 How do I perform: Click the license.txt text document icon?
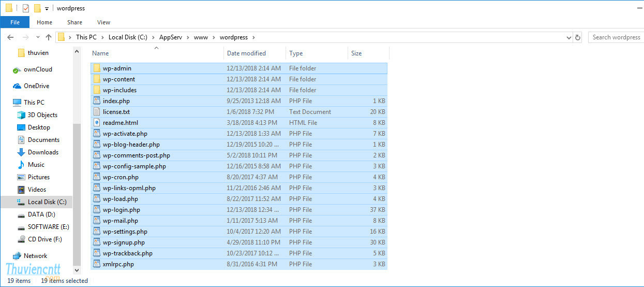(x=97, y=112)
